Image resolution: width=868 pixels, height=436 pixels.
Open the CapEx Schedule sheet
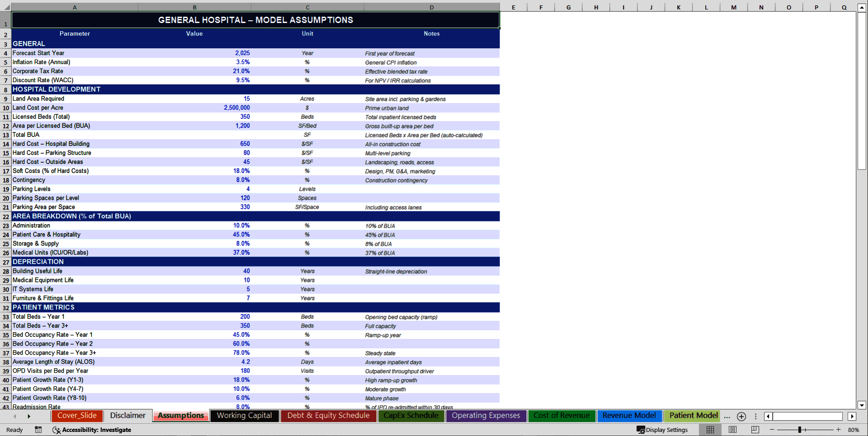pos(411,416)
